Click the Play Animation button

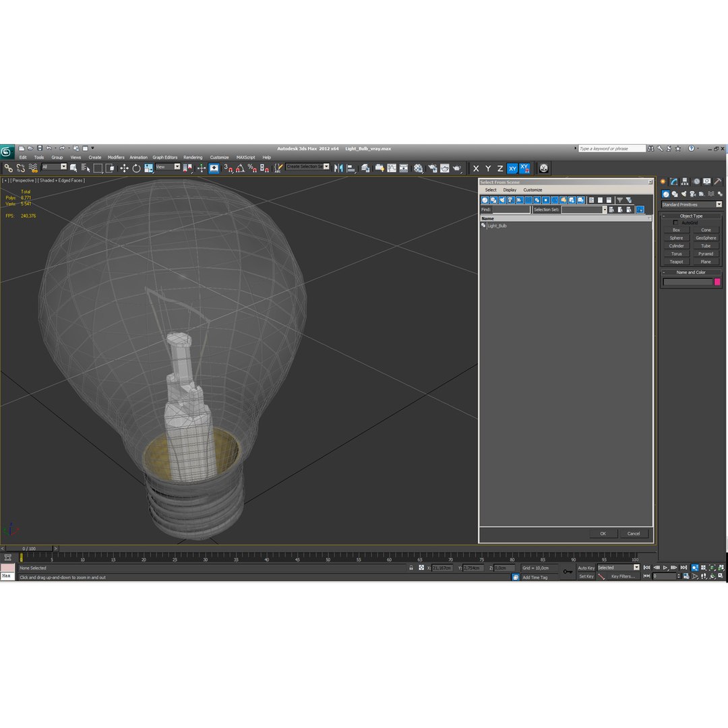click(665, 568)
